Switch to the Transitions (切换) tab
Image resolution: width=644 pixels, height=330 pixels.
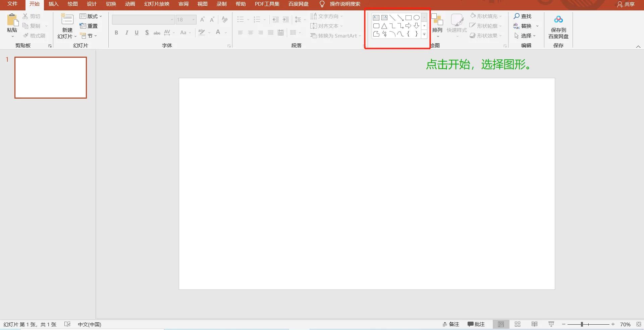pyautogui.click(x=111, y=4)
